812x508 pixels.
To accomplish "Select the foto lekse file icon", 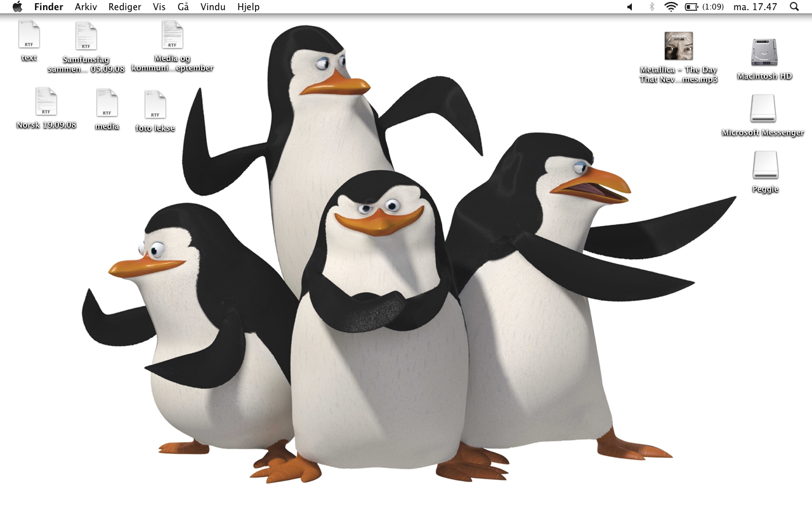I will [x=155, y=105].
